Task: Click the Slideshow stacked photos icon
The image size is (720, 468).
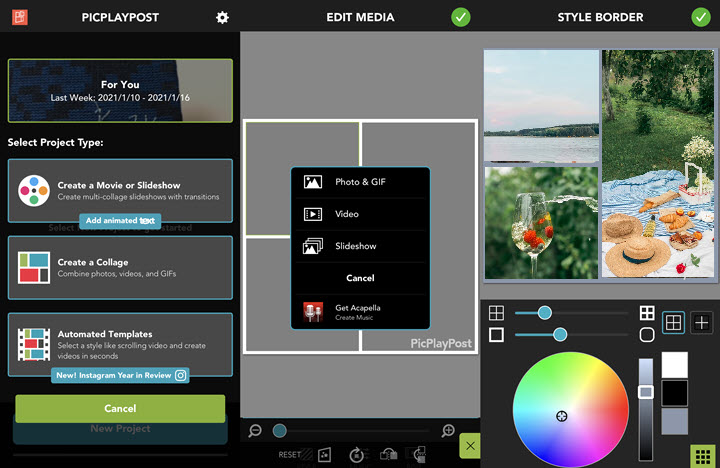Action: [x=313, y=246]
